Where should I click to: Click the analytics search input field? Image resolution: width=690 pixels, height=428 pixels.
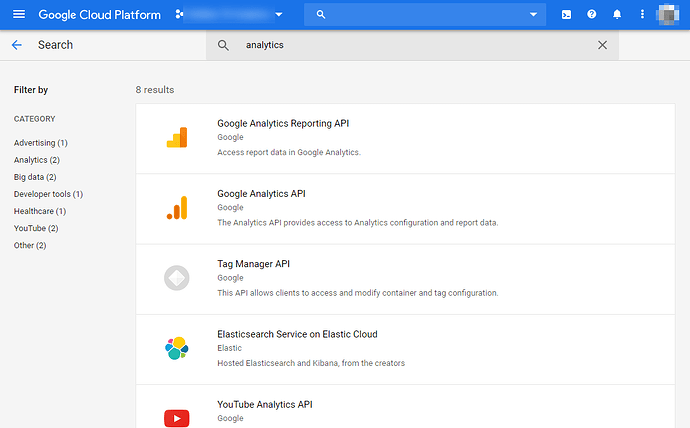[x=410, y=45]
